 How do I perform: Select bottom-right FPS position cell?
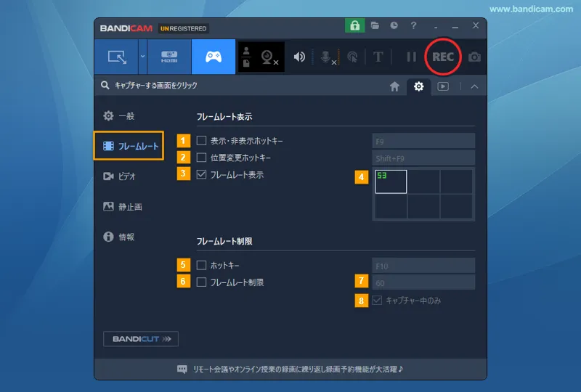point(457,206)
